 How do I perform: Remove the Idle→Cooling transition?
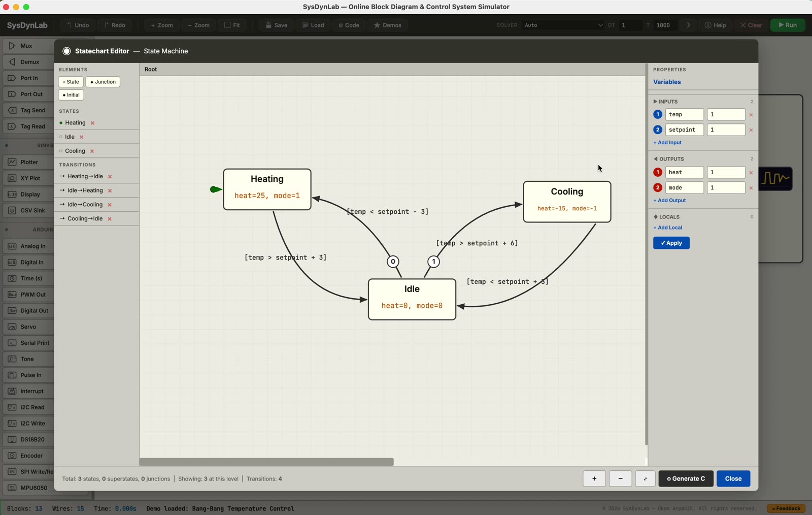click(x=109, y=205)
